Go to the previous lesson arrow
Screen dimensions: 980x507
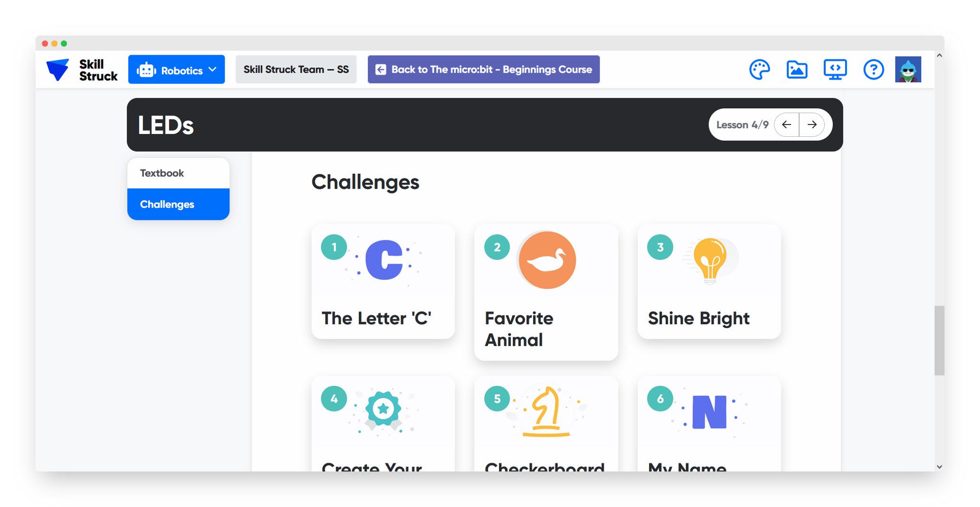tap(787, 125)
